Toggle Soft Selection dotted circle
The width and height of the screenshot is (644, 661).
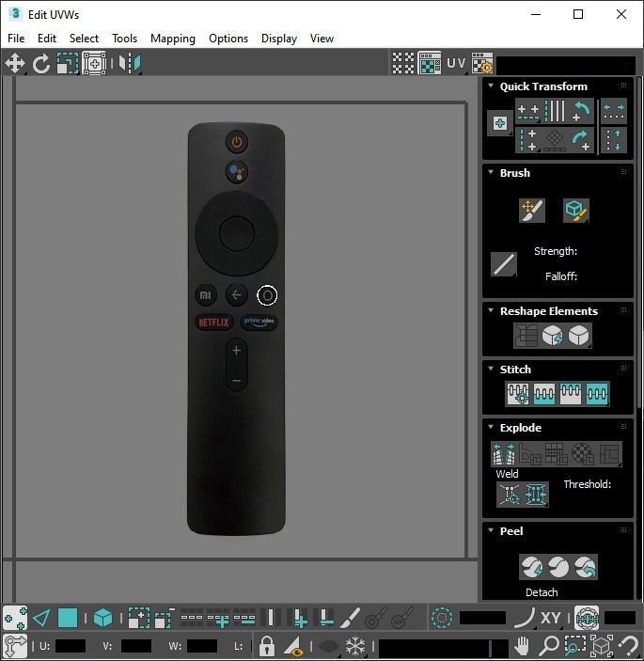click(x=442, y=618)
